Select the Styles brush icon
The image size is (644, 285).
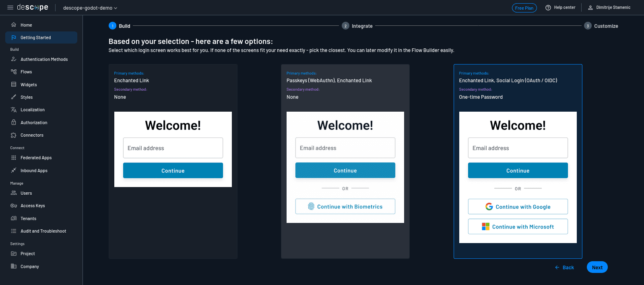coord(14,97)
